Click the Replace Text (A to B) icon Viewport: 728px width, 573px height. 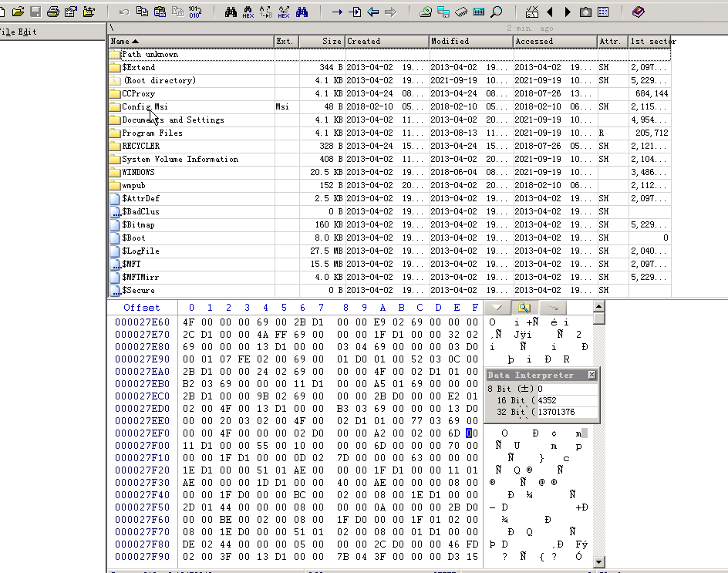(266, 12)
